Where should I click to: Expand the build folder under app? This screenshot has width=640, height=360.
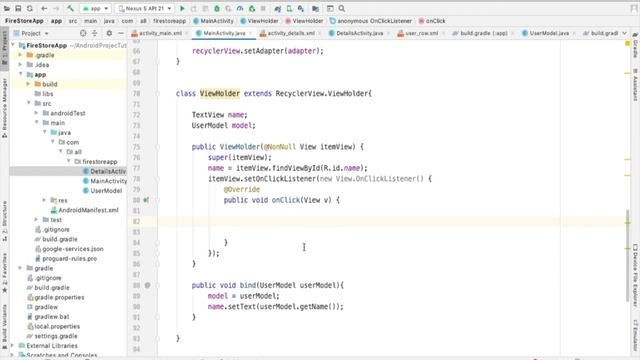click(x=29, y=84)
